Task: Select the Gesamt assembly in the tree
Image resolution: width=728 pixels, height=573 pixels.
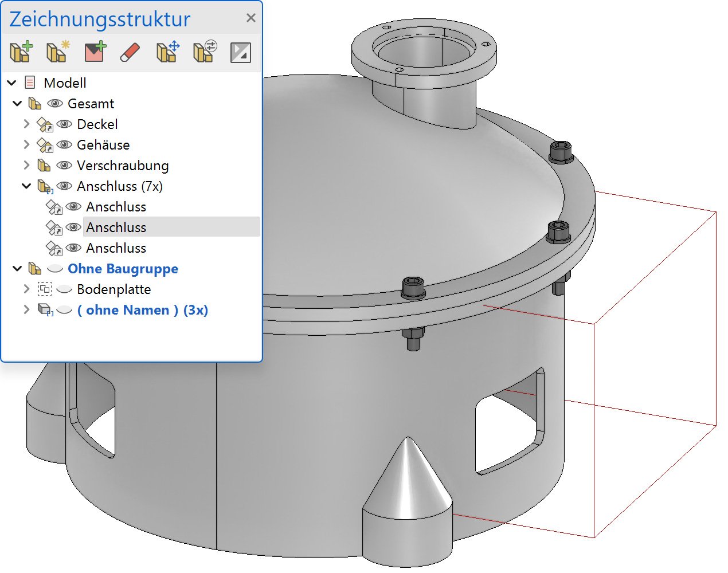Action: coord(91,104)
